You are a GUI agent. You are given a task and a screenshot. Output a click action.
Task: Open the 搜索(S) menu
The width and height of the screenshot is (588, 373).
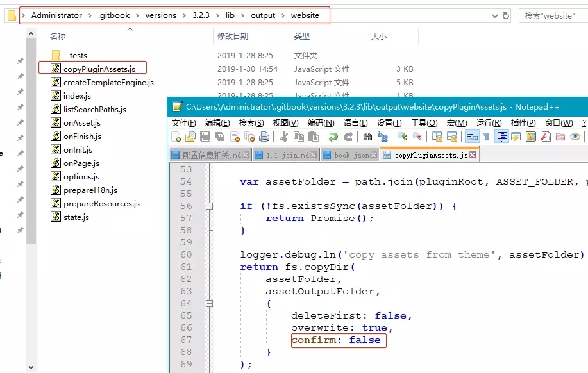pyautogui.click(x=251, y=123)
